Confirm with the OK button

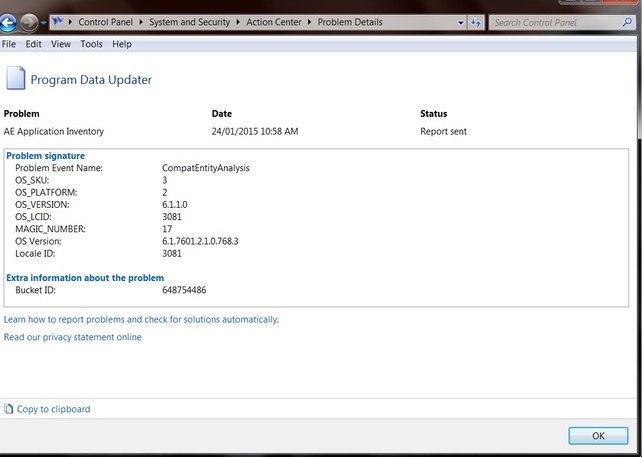[x=598, y=436]
